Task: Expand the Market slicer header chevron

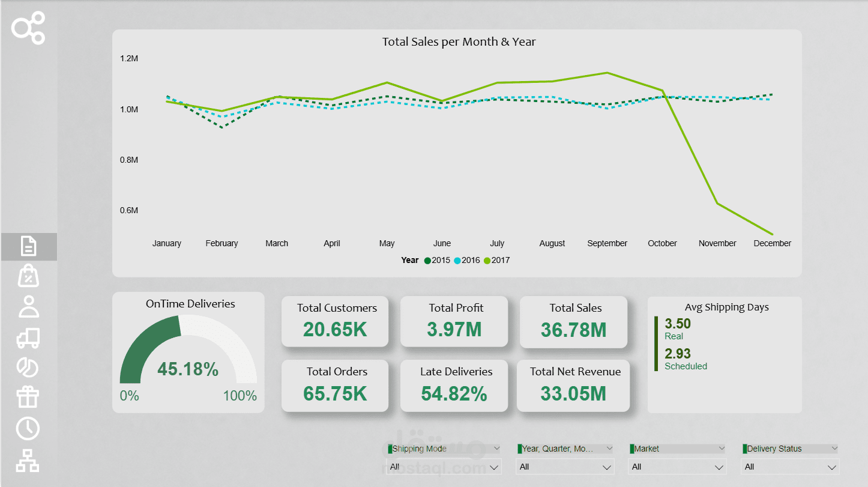Action: coord(721,449)
